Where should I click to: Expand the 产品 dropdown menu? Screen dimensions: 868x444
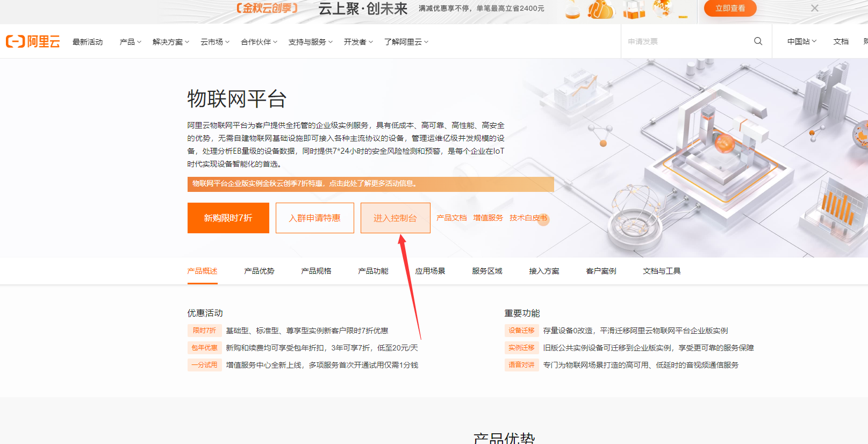point(131,42)
